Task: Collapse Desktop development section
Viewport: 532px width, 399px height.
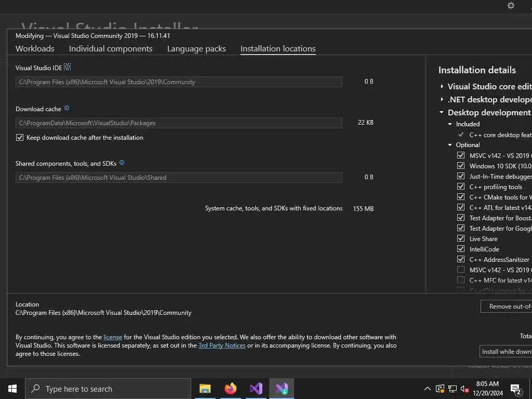Action: (442, 112)
